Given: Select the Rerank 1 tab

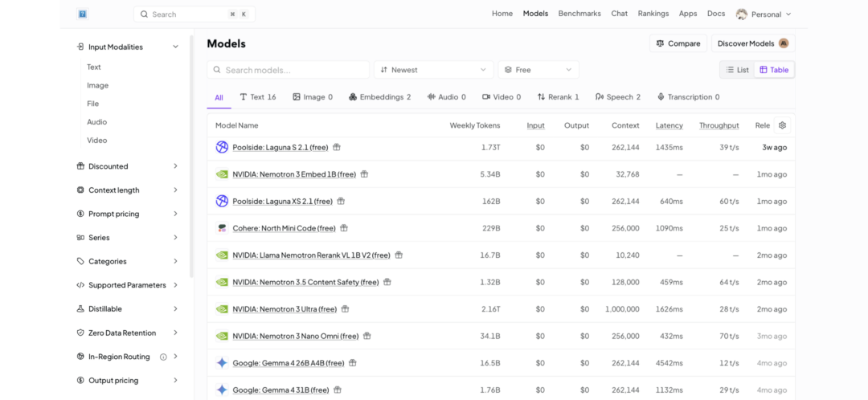Looking at the screenshot, I should click(558, 97).
